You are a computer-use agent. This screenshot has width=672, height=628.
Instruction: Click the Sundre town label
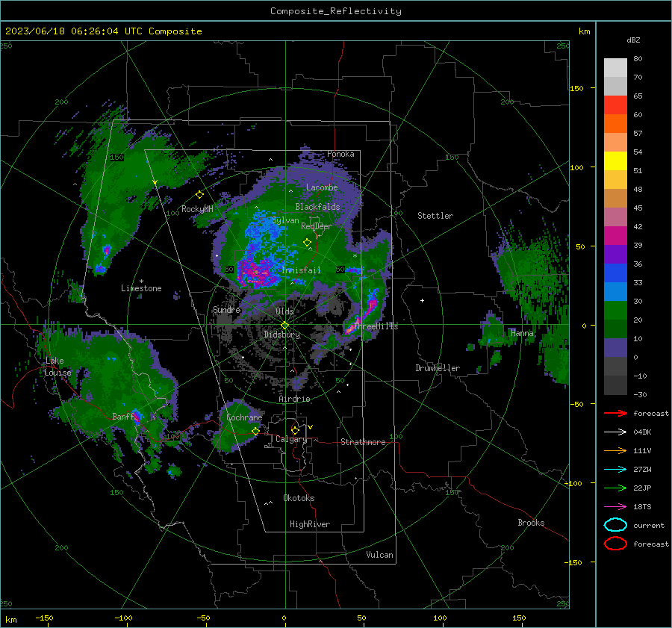click(227, 309)
